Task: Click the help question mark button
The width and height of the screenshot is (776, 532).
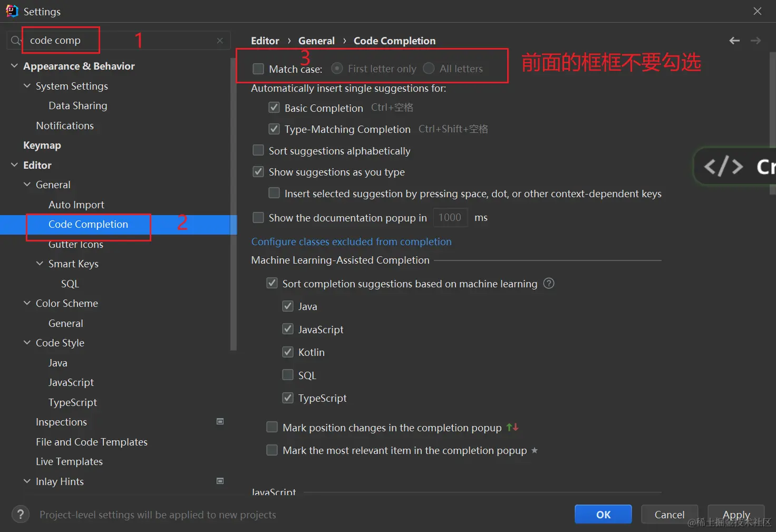Action: click(x=20, y=515)
